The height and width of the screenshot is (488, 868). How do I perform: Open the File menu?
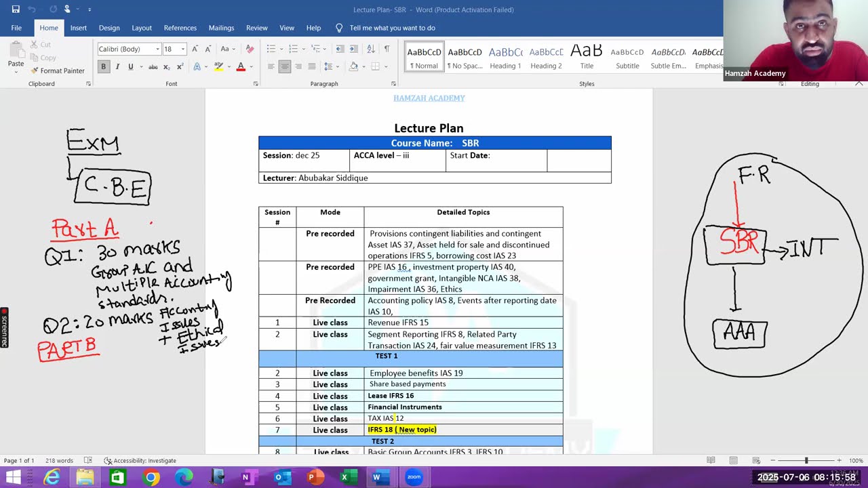16,28
